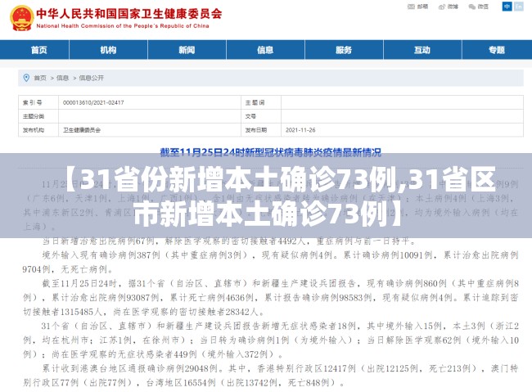Image resolution: width=532 pixels, height=392 pixels.
Task: Open the 微信 WeChat icon link
Action: [479, 7]
